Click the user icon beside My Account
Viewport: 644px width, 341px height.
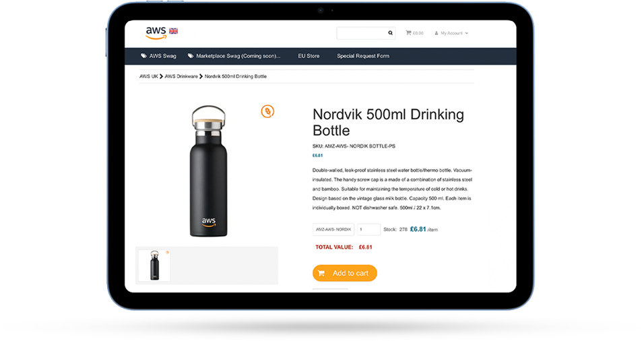[436, 33]
